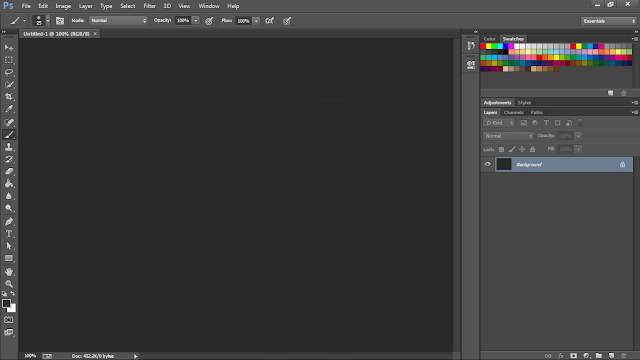
Task: Close the Untitled-1 document tab
Action: pos(95,34)
